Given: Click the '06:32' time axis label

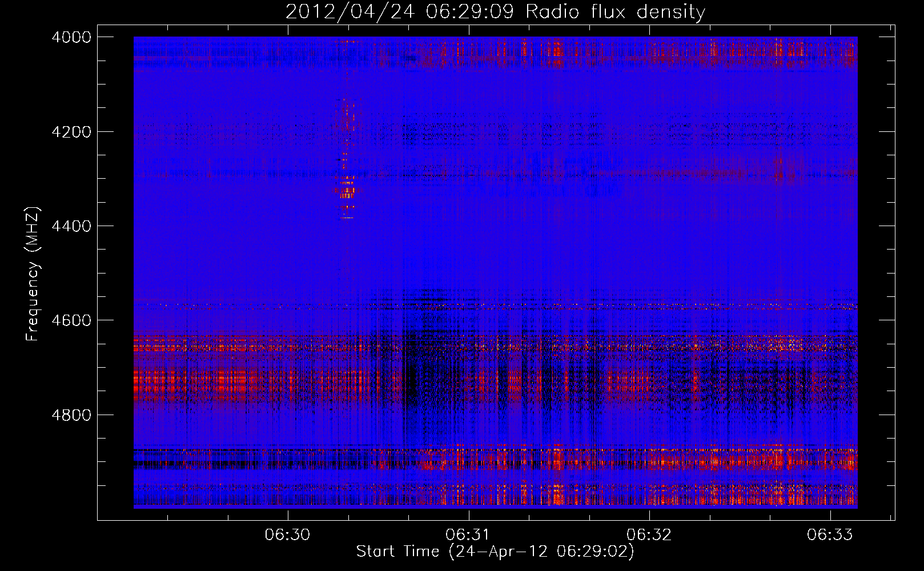Looking at the screenshot, I should [649, 535].
